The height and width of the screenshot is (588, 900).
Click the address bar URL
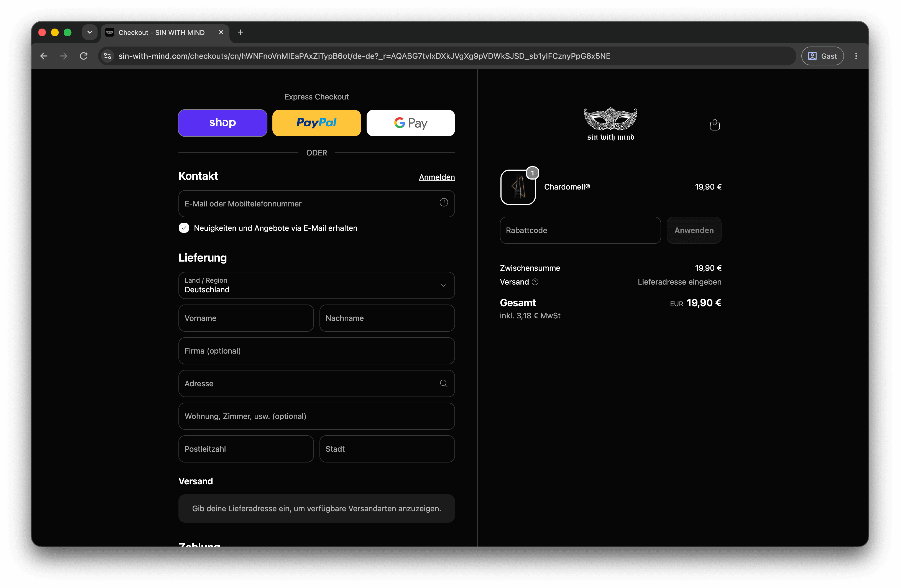pyautogui.click(x=364, y=56)
